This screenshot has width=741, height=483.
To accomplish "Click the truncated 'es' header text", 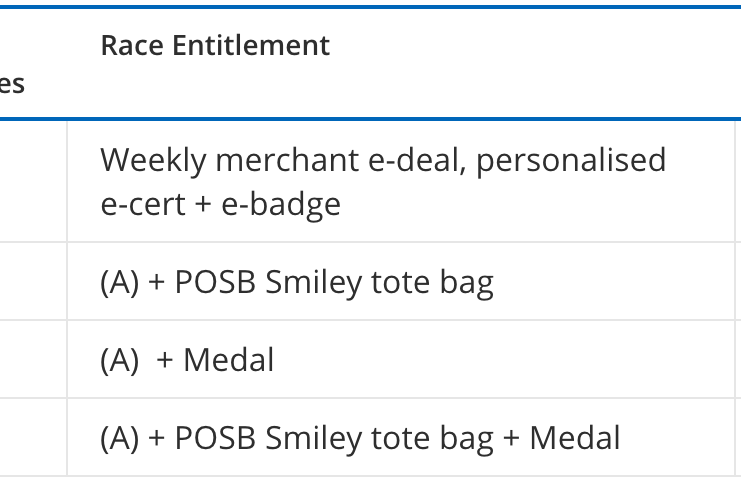I will [12, 84].
